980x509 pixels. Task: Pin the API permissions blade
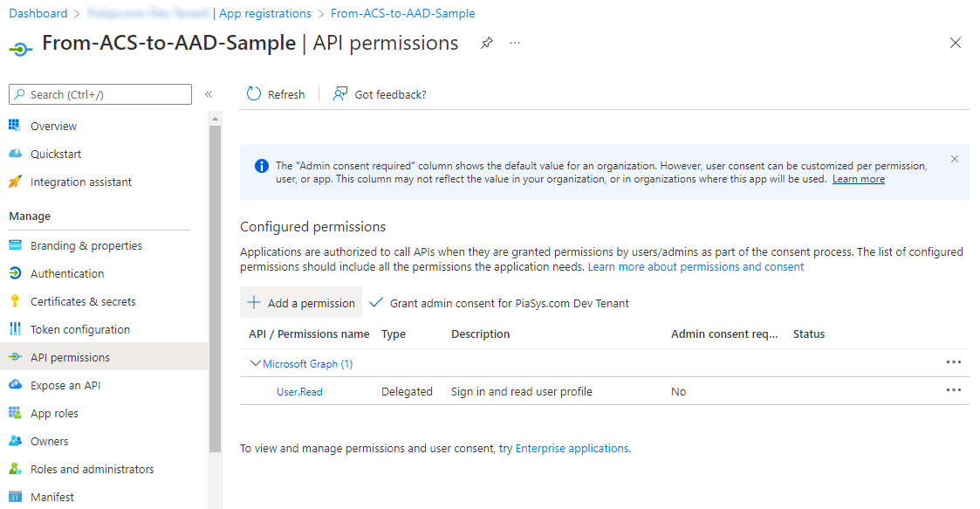tap(485, 41)
